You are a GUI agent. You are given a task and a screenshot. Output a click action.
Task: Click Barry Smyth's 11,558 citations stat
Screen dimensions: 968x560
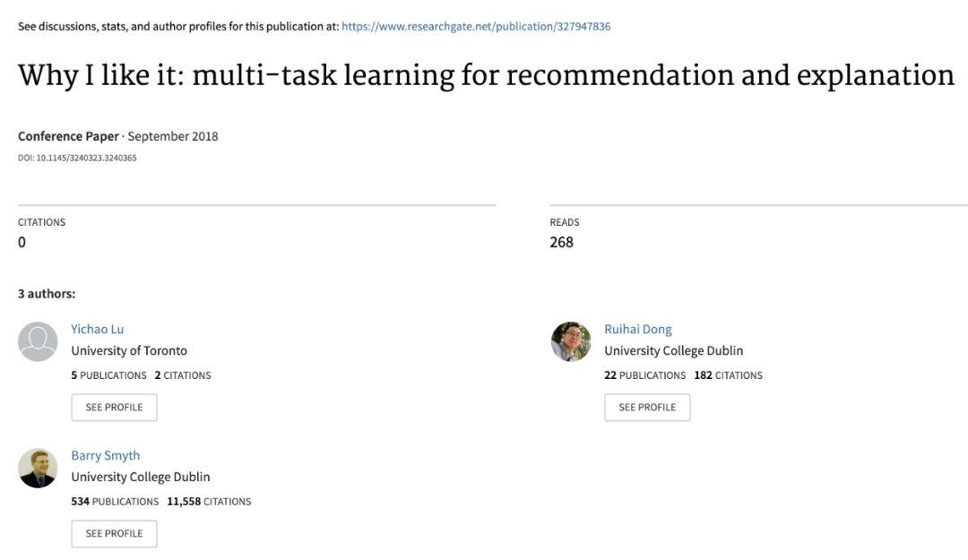(209, 502)
